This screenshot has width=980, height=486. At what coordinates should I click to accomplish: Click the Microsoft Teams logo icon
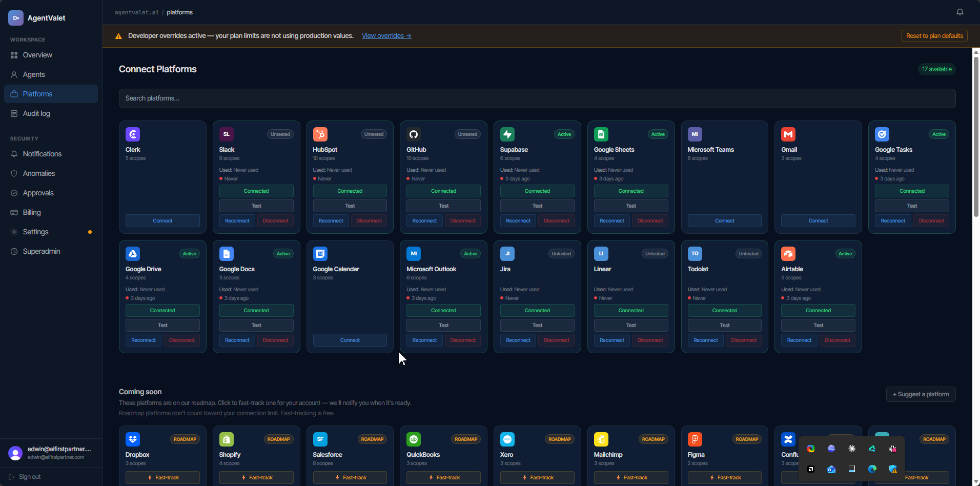(695, 134)
